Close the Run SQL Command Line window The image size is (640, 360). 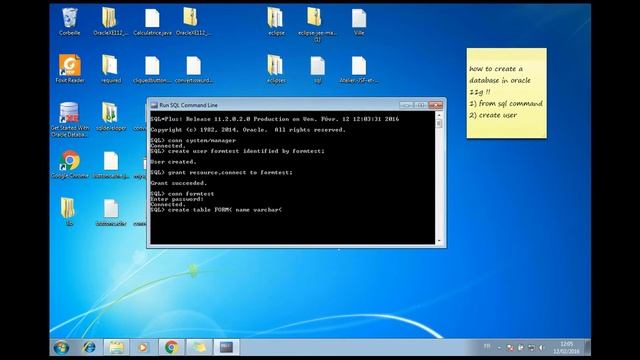point(436,105)
